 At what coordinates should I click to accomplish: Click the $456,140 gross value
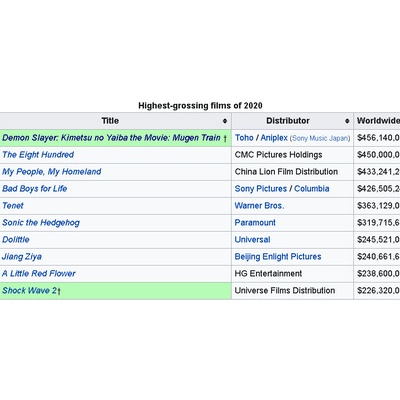(x=378, y=138)
